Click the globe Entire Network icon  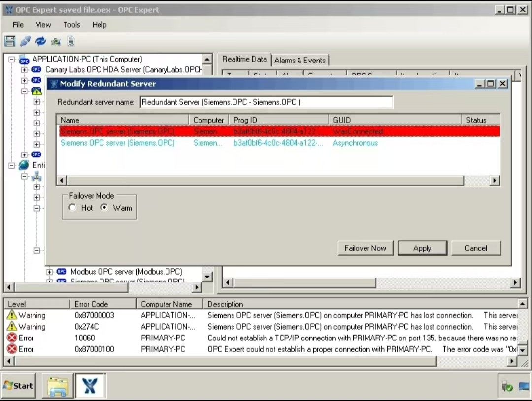pyautogui.click(x=24, y=165)
